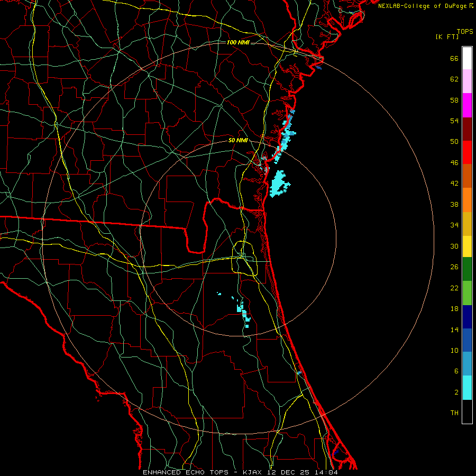Click the legend value 50
The image size is (476, 476).
click(x=454, y=141)
